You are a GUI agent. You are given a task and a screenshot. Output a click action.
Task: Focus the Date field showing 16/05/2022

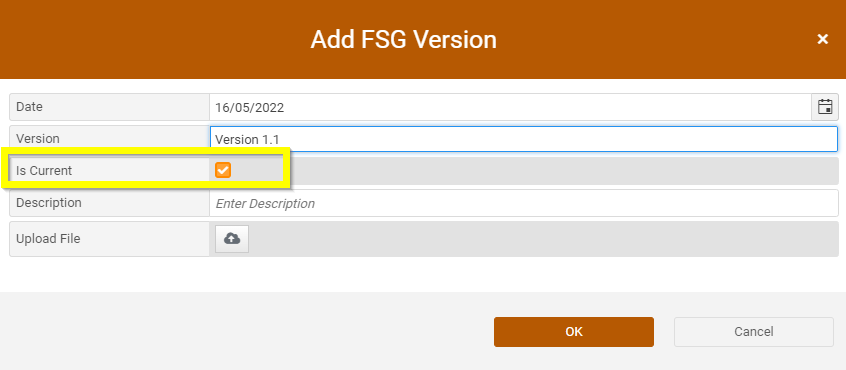point(510,107)
